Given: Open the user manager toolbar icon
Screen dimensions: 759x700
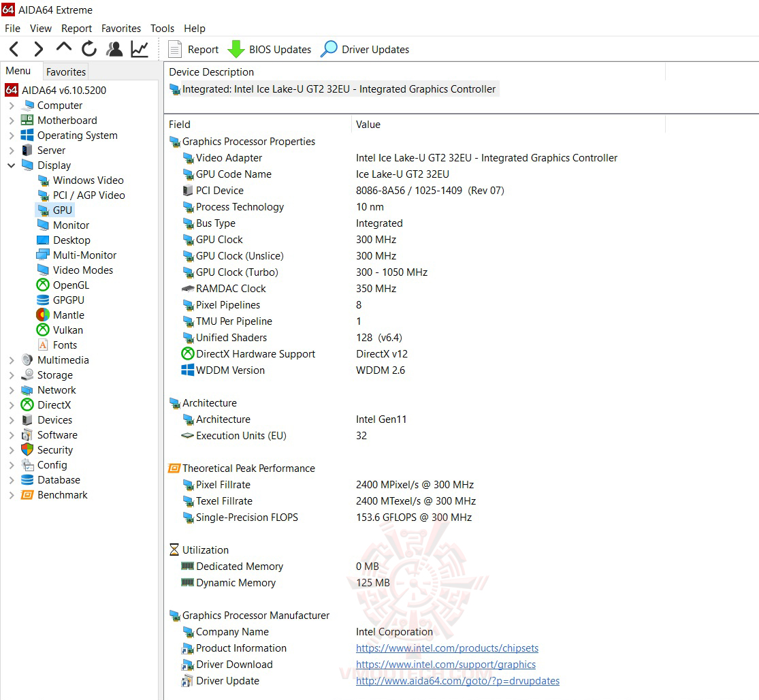Looking at the screenshot, I should 115,49.
